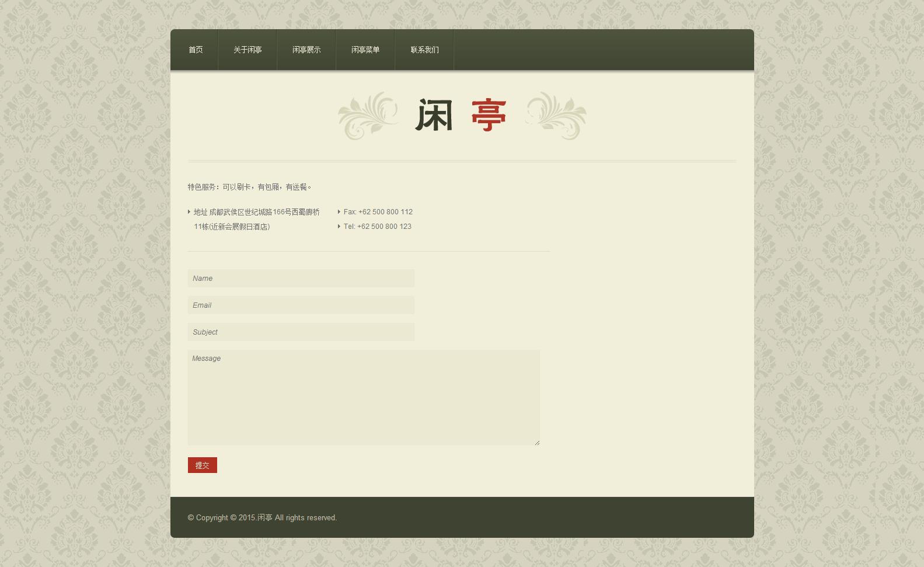924x567 pixels.
Task: Click inside the Message text area
Action: pyautogui.click(x=363, y=397)
